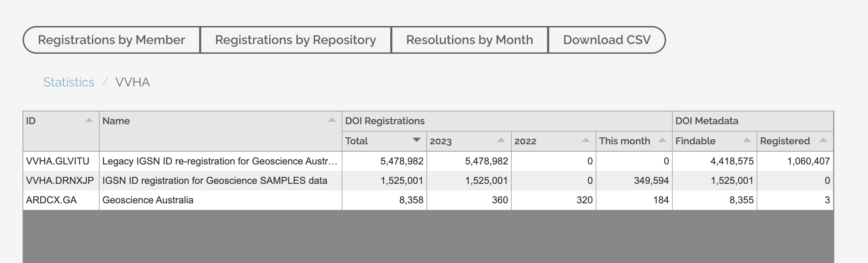The height and width of the screenshot is (263, 868).
Task: Click the Registered column sort arrow
Action: tap(823, 141)
